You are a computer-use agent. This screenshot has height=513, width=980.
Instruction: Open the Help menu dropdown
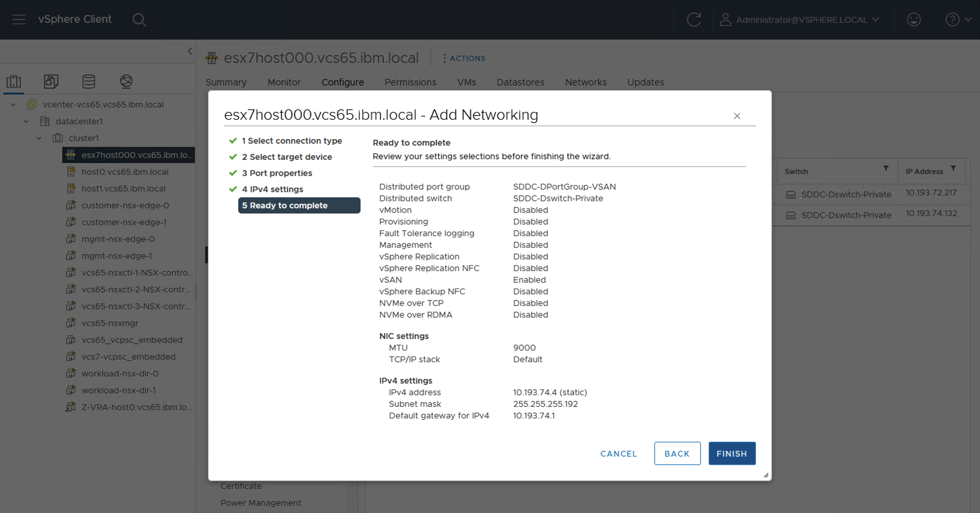pos(958,19)
